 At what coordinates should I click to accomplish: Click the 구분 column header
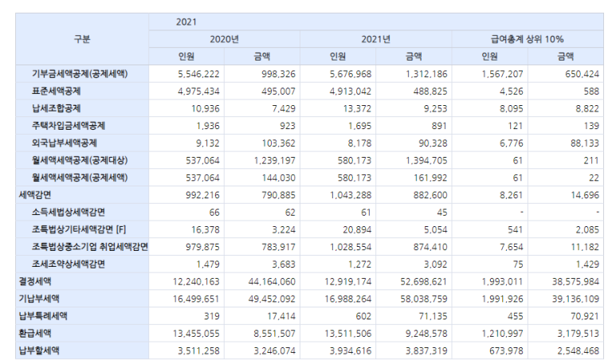click(x=82, y=39)
